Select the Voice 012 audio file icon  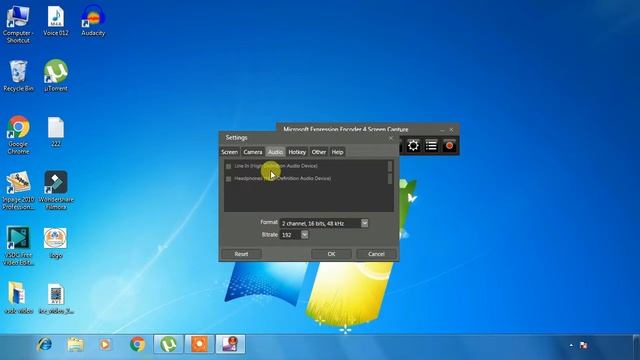(56, 21)
